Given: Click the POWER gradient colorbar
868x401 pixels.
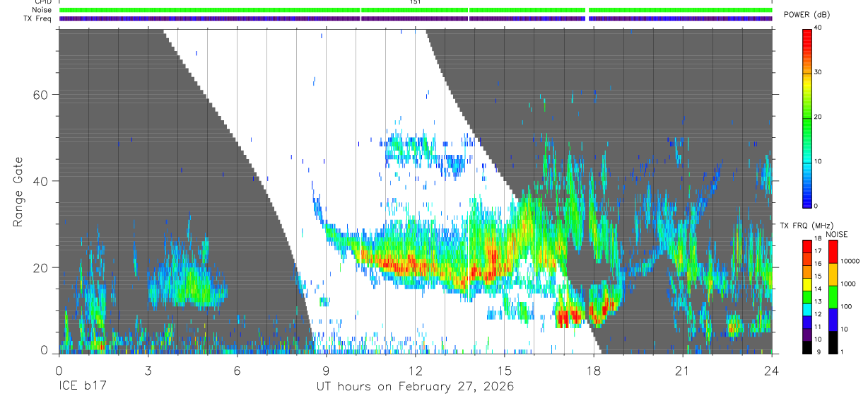Looking at the screenshot, I should 807,117.
